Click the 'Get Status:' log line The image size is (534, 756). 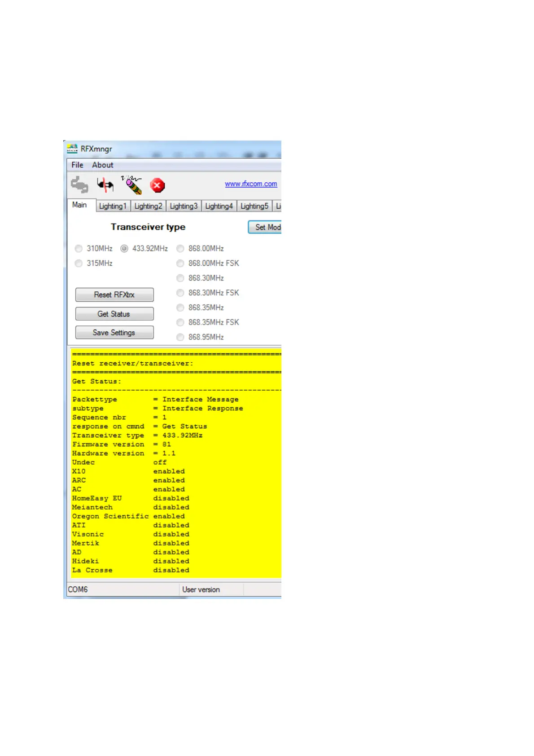[x=96, y=382]
